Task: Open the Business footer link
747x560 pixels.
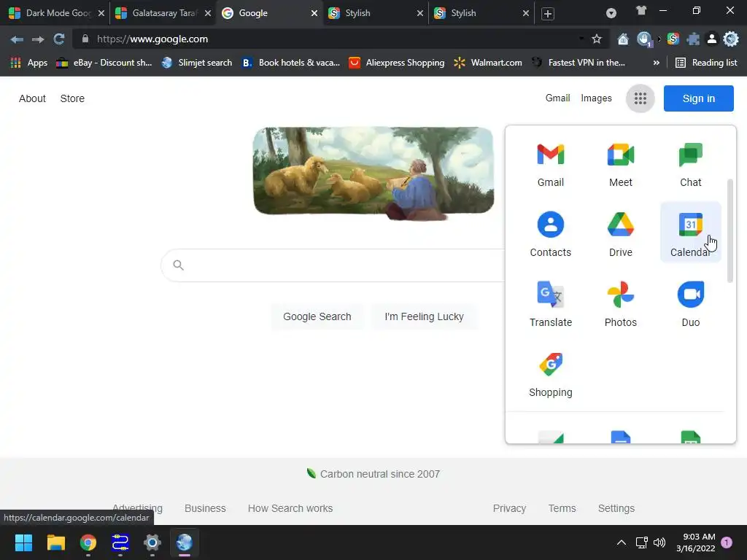Action: 205,508
